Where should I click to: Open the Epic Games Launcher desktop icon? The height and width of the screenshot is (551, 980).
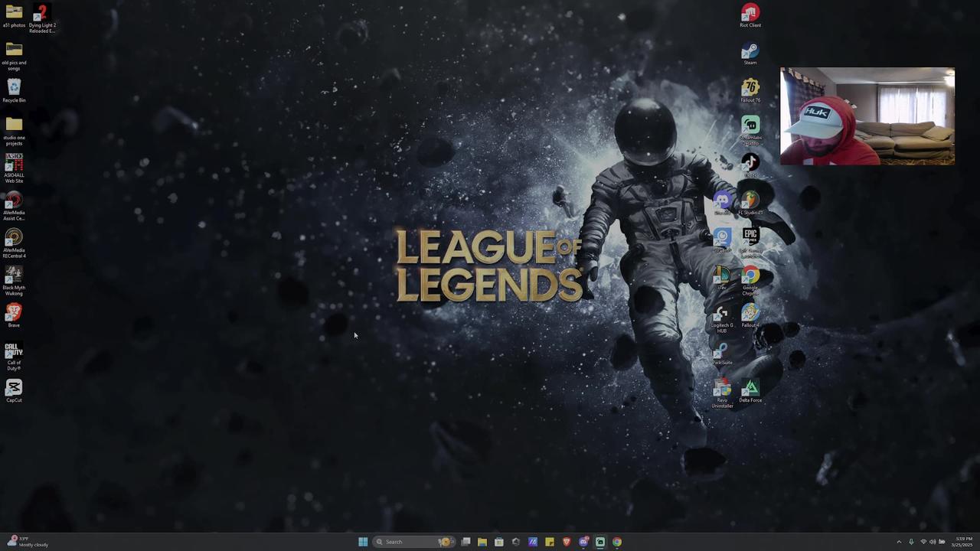click(750, 243)
